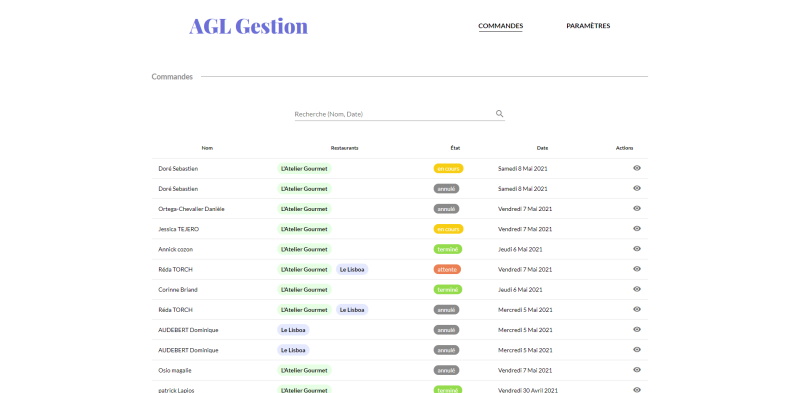This screenshot has height=393, width=800.
Task: Click annulé badge for Osio magalie
Action: (446, 370)
